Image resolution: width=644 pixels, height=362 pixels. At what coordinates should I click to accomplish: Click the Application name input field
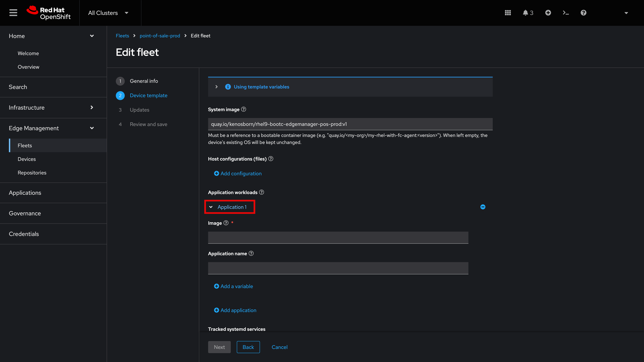point(338,268)
